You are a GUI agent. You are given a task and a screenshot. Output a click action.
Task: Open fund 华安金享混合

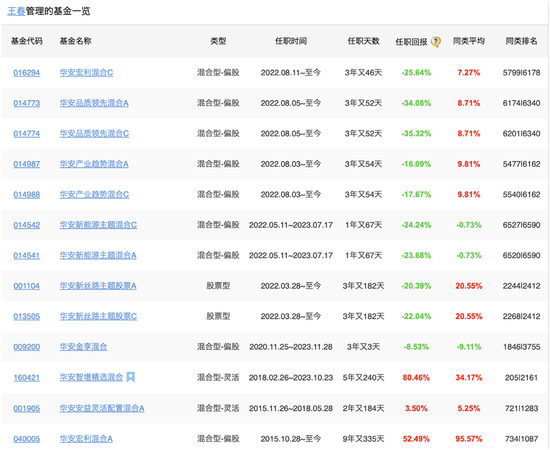(83, 347)
